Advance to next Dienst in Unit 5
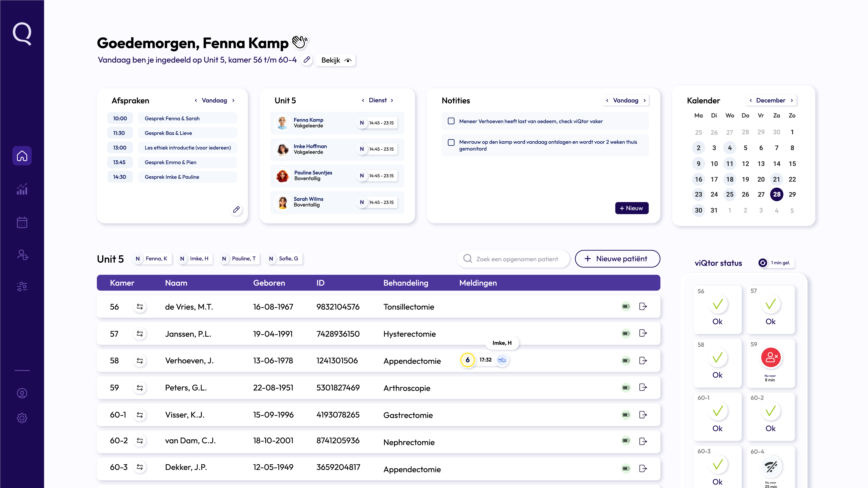The width and height of the screenshot is (868, 488). click(x=392, y=100)
